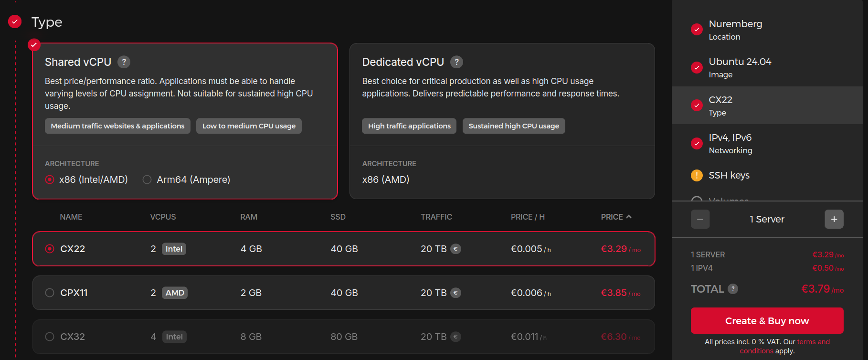
Task: Click the 1 SERVER €3.29 cost line
Action: tap(767, 254)
